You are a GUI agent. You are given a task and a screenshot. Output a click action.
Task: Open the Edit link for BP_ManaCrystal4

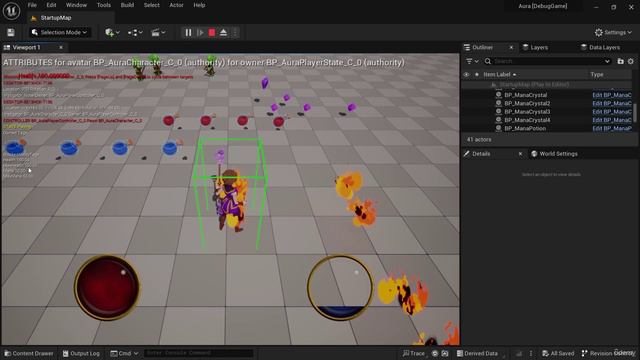pos(612,120)
